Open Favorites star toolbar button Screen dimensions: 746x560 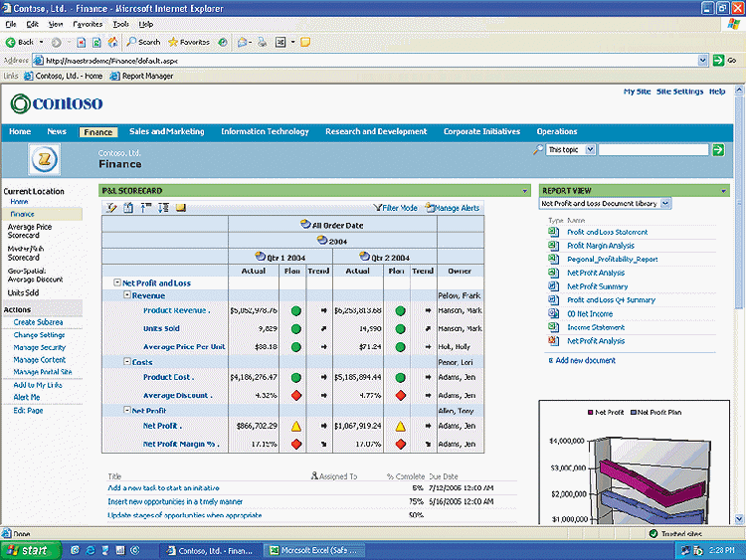tap(189, 42)
